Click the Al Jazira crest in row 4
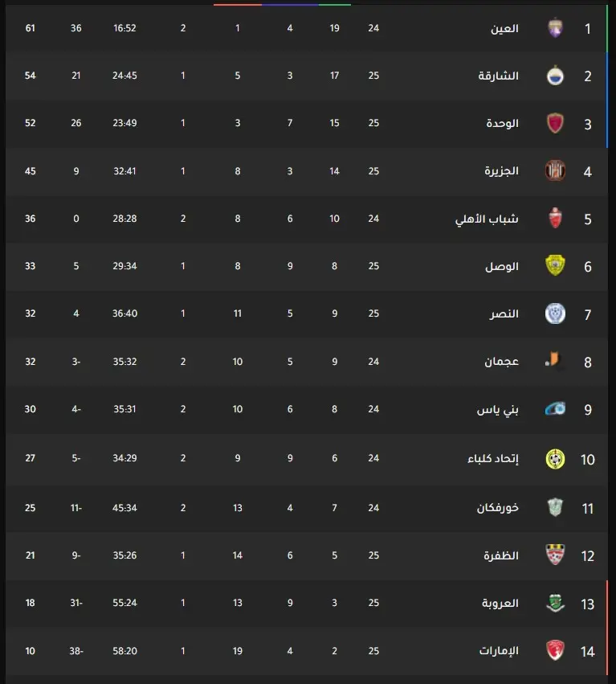The width and height of the screenshot is (616, 684). pos(555,170)
